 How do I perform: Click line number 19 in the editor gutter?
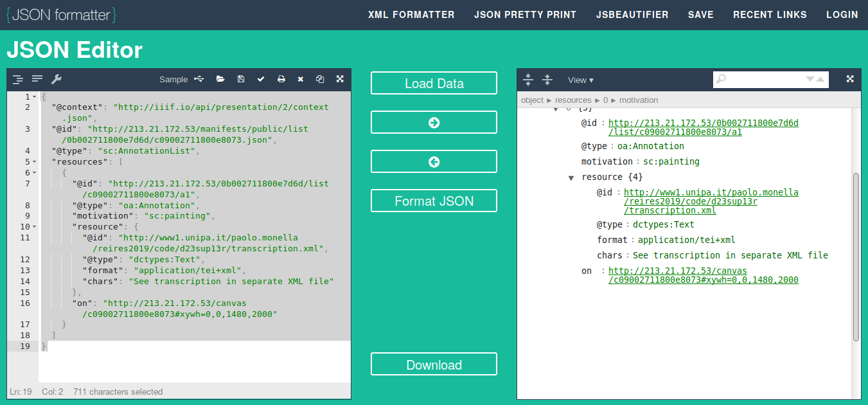[24, 346]
